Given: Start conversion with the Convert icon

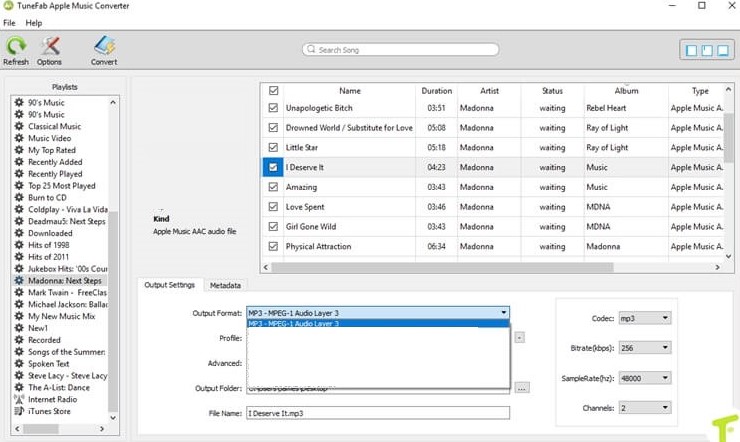Looking at the screenshot, I should pos(104,46).
